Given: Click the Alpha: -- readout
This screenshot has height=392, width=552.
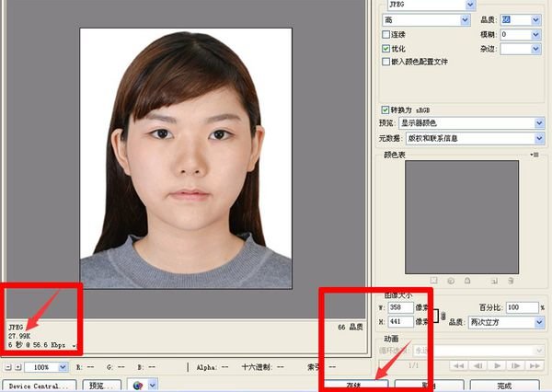Looking at the screenshot, I should 212,367.
